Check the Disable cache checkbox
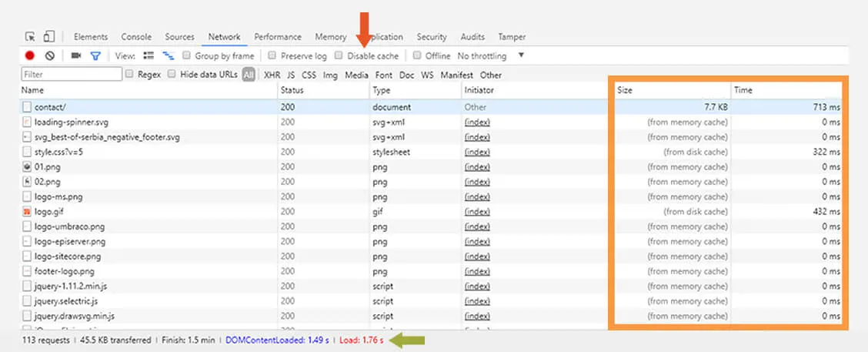 (339, 55)
